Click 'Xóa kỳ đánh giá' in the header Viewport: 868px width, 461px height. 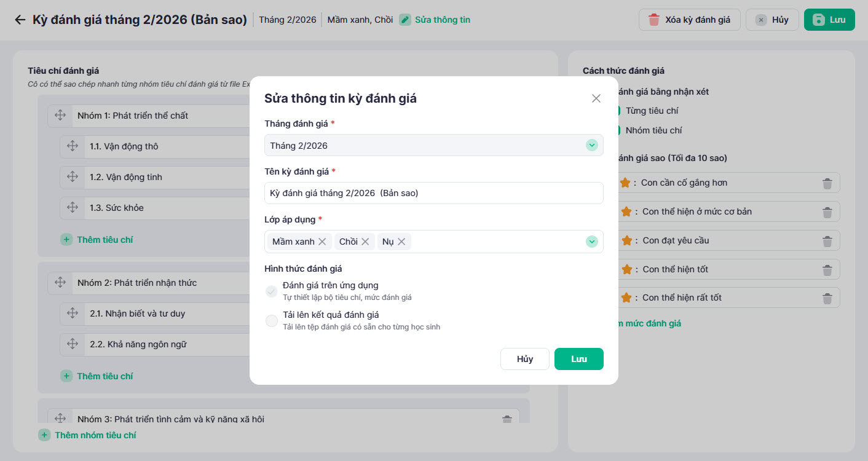pyautogui.click(x=689, y=20)
